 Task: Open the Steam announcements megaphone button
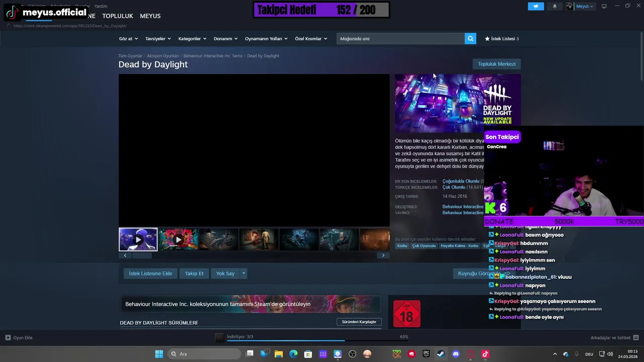536,6
